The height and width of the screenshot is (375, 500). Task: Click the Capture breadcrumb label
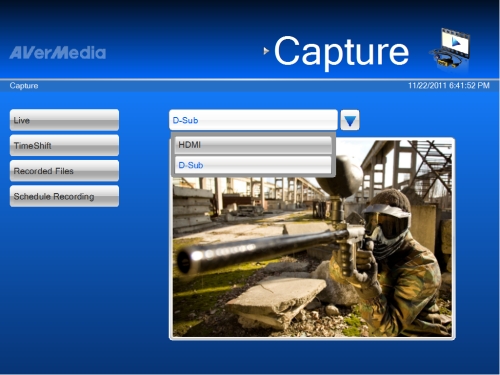pos(24,86)
